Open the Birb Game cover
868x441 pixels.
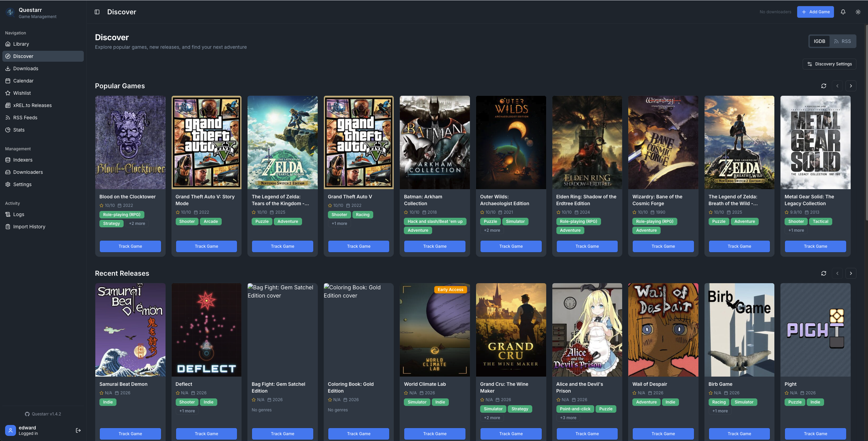pyautogui.click(x=739, y=330)
